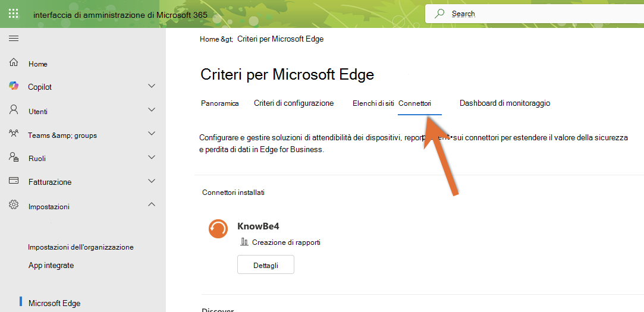
Task: Expand the Fatturazione chevron
Action: point(152,181)
